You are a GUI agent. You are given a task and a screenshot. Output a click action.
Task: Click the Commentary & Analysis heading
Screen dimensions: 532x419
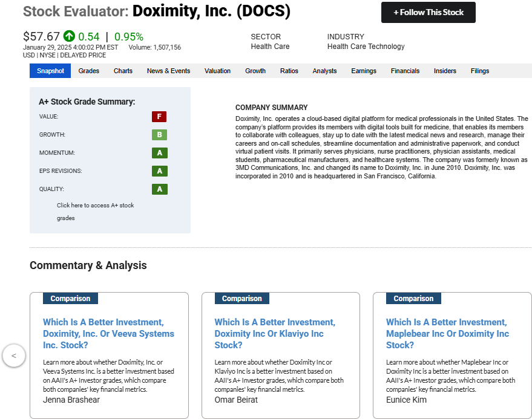pos(88,265)
